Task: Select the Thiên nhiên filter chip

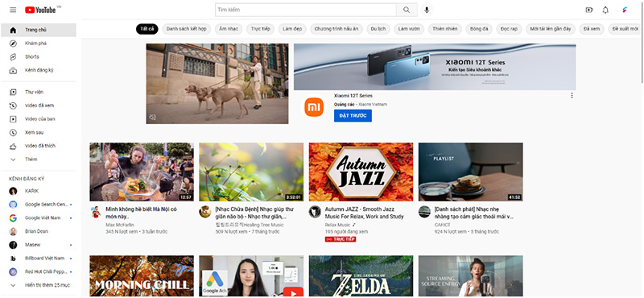Action: (445, 29)
